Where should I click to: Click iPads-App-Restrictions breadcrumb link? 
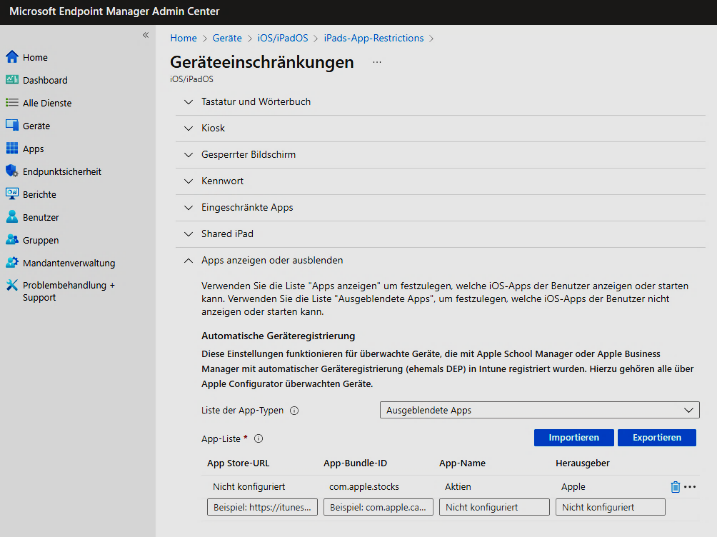coord(373,38)
